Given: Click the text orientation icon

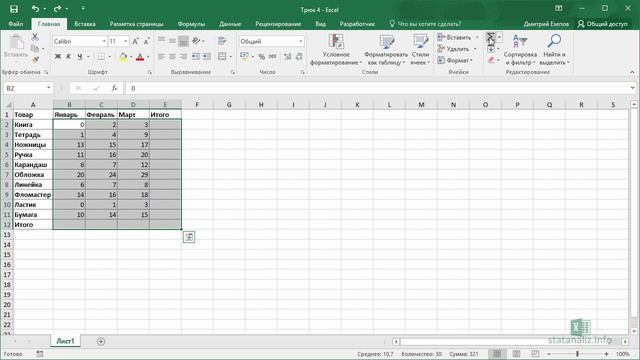Looking at the screenshot, I should [196, 41].
